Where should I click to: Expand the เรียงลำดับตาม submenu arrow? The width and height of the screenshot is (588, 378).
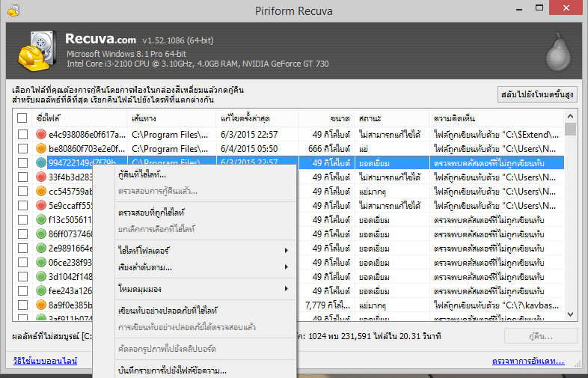pyautogui.click(x=286, y=267)
